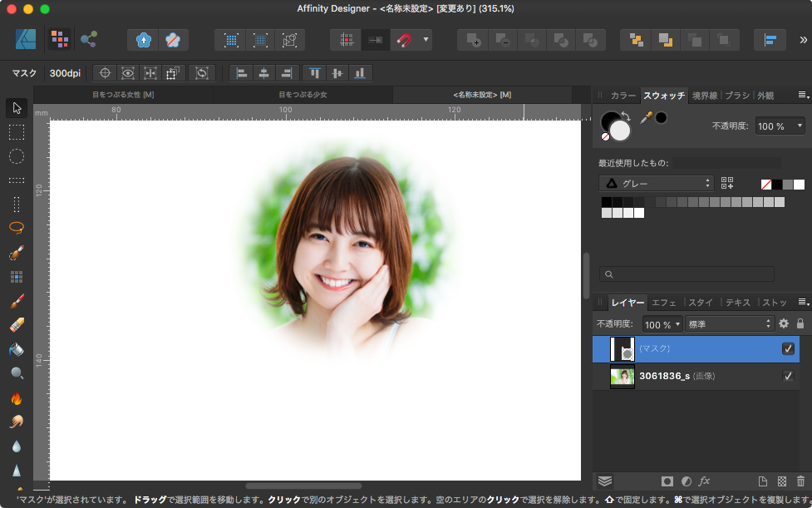Toggle visibility of 3061836_s image layer
The width and height of the screenshot is (812, 508).
tap(788, 377)
